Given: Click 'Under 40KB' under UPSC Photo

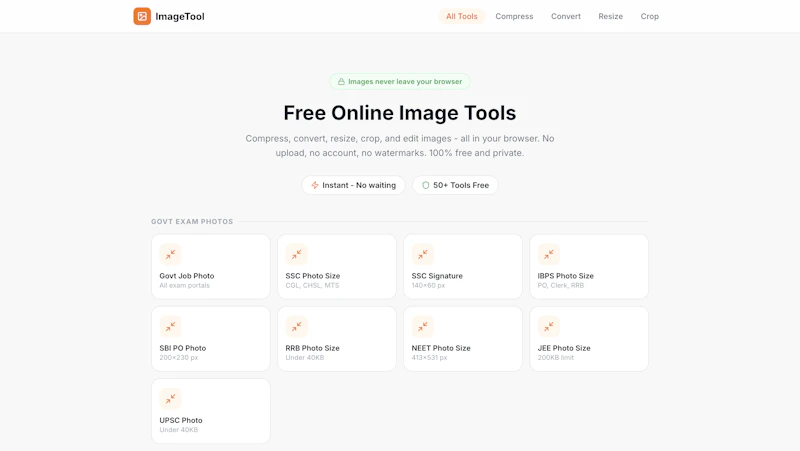Looking at the screenshot, I should point(179,430).
